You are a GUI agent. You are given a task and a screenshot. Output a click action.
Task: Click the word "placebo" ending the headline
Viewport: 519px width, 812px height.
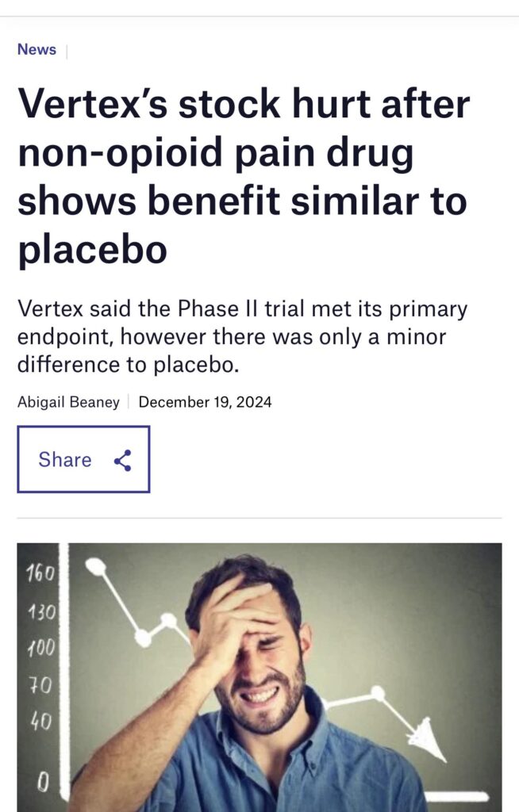click(x=92, y=250)
